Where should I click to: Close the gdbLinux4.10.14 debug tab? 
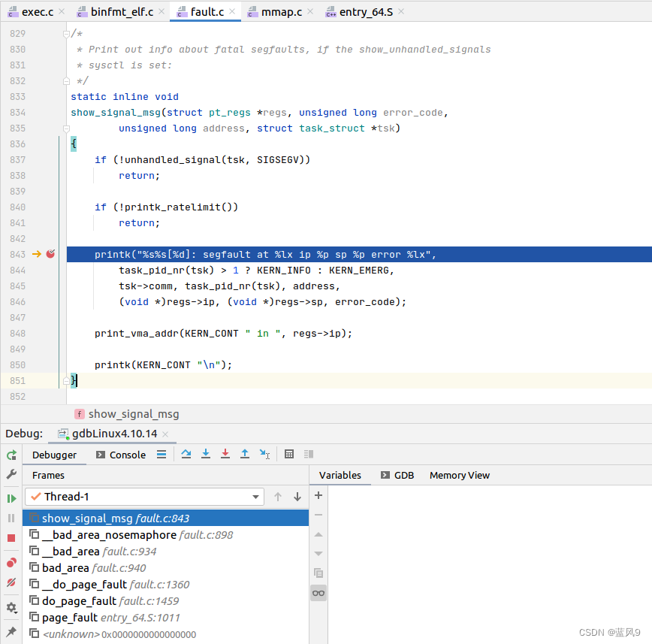pos(165,434)
